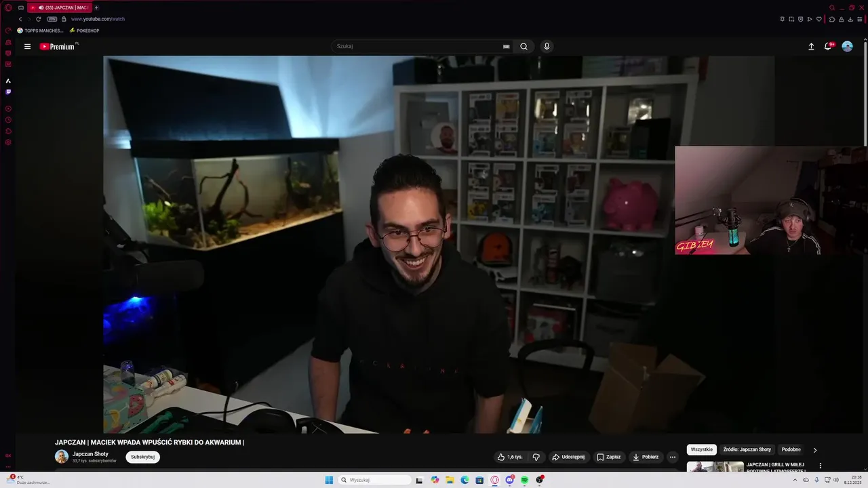This screenshot has height=488, width=868.
Task: Open the browser downloads icon
Action: pos(850,19)
